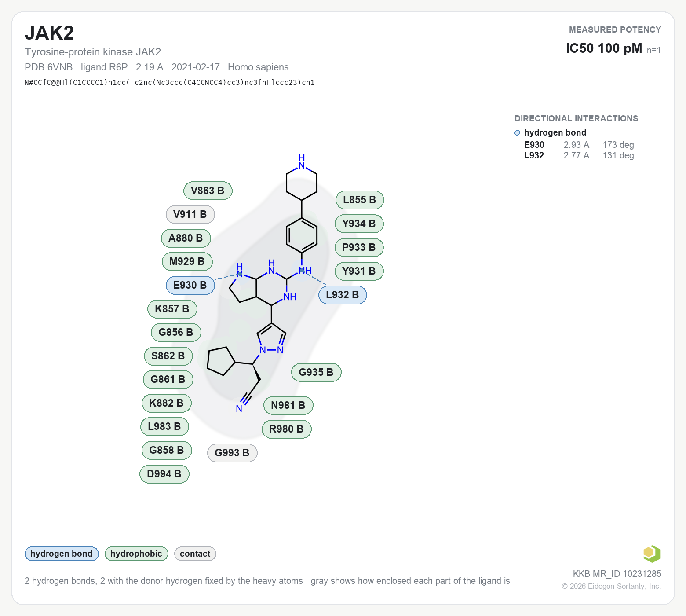
Task: Click the K857 B residue label
Action: (x=172, y=309)
